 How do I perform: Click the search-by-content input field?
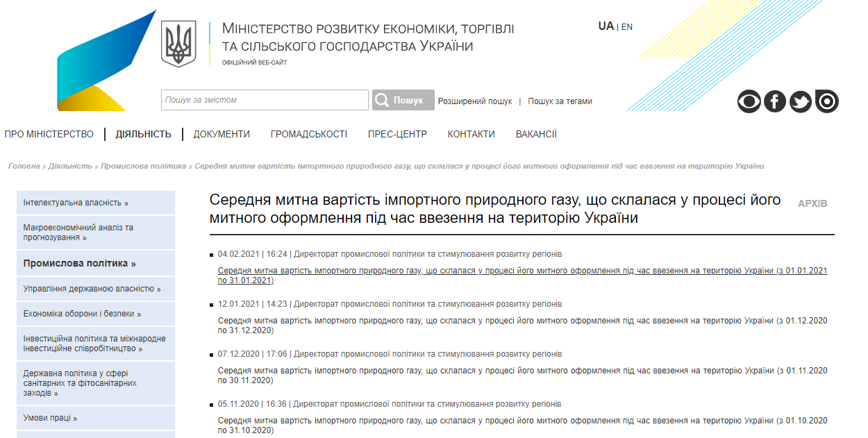[x=265, y=100]
